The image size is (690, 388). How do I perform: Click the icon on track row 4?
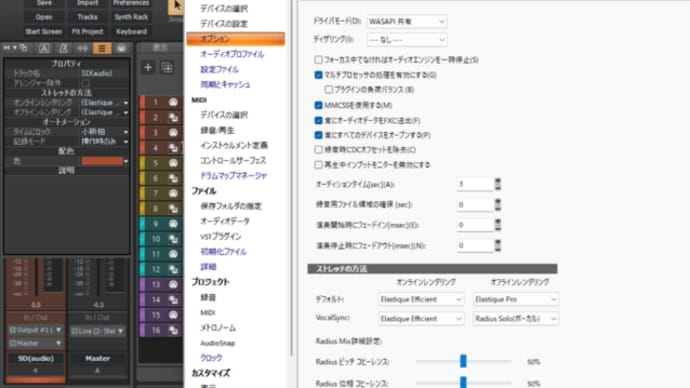pos(173,148)
